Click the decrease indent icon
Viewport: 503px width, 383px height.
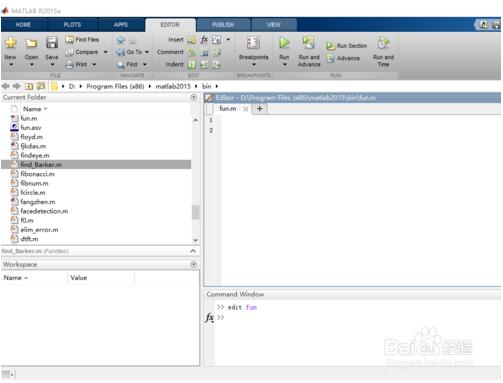pyautogui.click(x=217, y=64)
